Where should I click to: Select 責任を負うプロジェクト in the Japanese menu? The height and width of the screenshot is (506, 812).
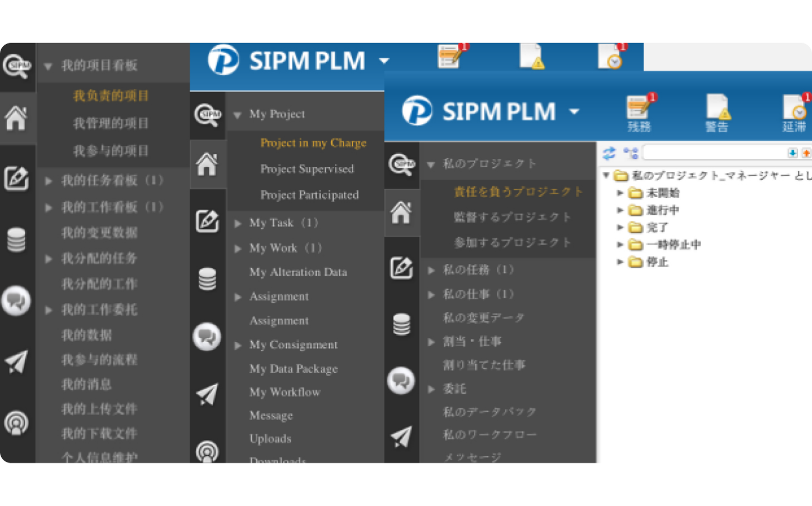coord(519,191)
